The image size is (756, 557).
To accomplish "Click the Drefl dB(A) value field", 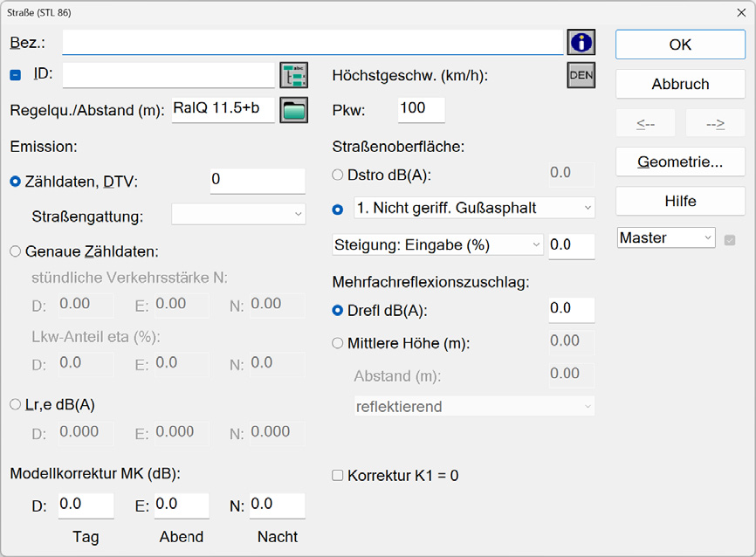I will [x=572, y=310].
